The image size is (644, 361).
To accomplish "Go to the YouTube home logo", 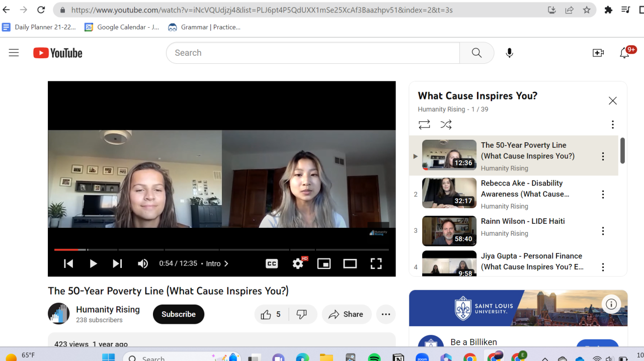I will point(58,53).
